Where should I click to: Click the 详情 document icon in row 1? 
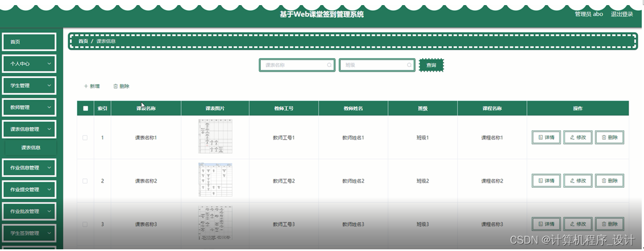click(x=541, y=138)
